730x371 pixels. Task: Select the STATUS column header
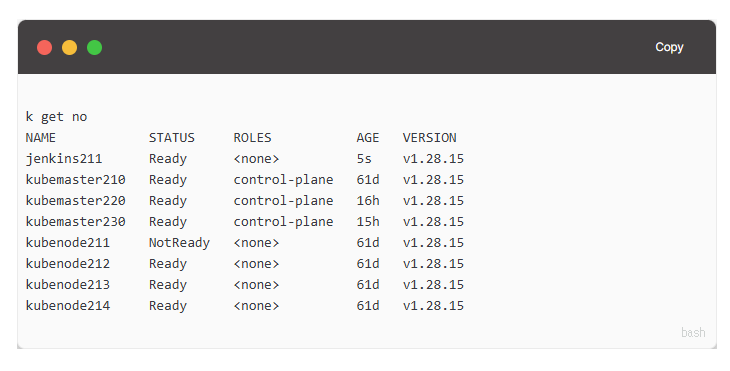[172, 138]
